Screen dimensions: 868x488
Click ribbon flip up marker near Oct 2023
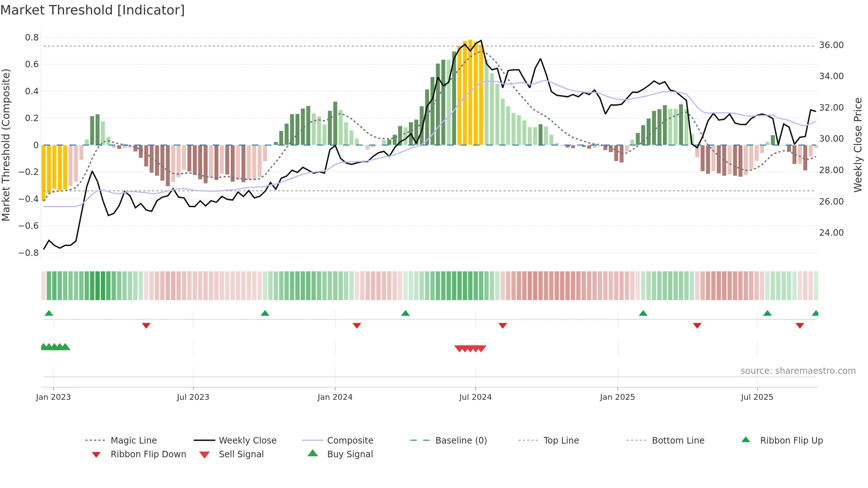(265, 313)
